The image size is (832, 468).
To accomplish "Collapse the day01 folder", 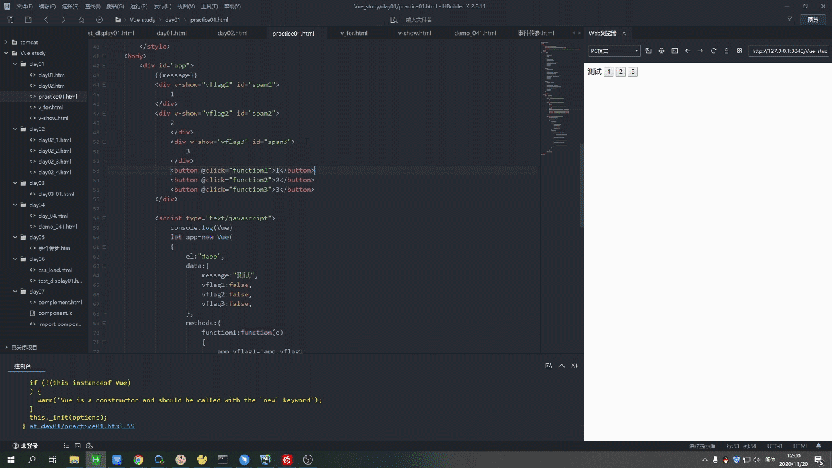I will [x=15, y=64].
